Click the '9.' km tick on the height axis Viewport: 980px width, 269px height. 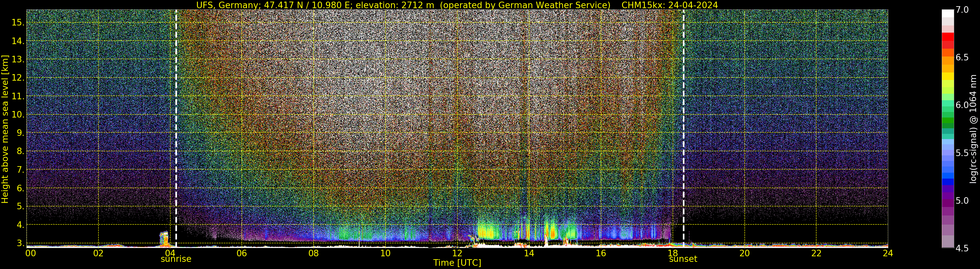click(20, 133)
